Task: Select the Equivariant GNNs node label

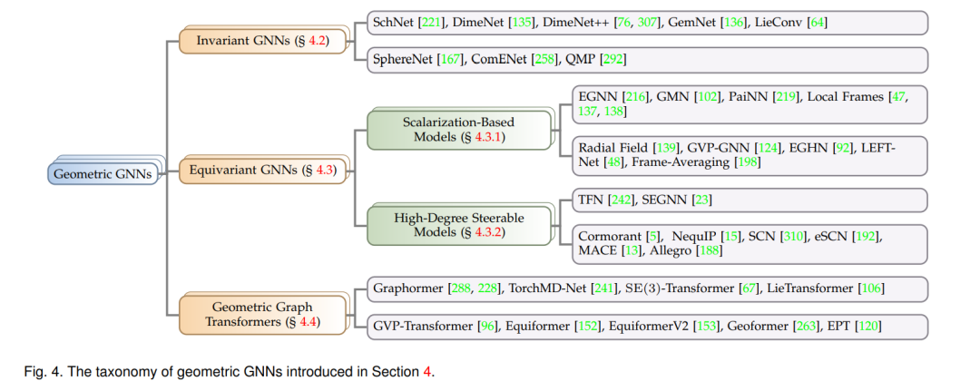Action: pos(261,170)
